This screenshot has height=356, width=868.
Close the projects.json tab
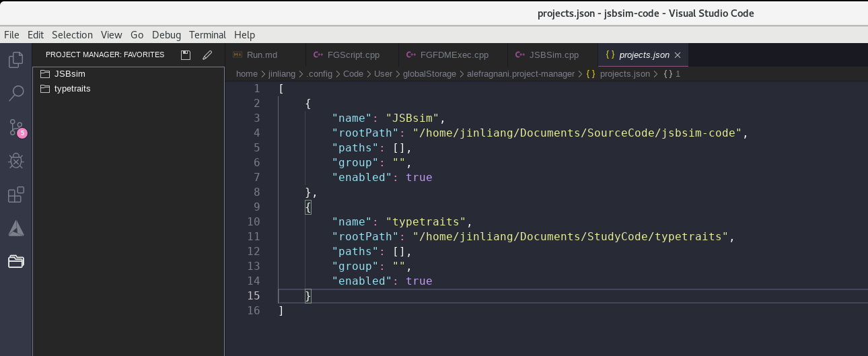click(678, 55)
